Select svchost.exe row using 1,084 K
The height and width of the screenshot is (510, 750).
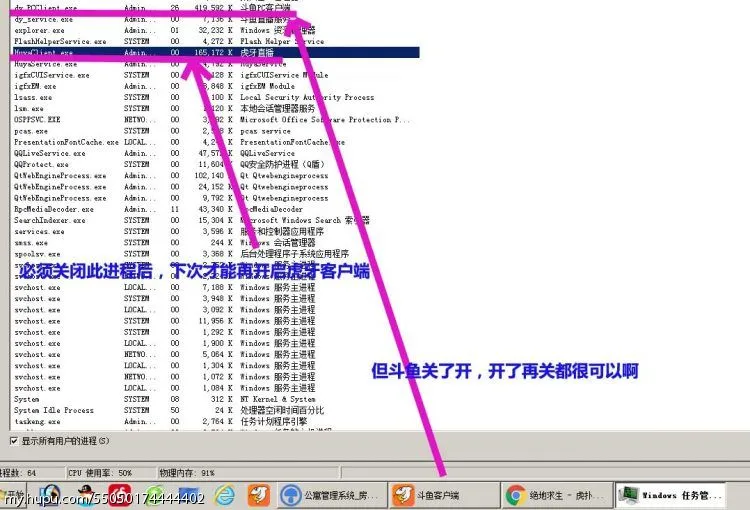pyautogui.click(x=215, y=388)
